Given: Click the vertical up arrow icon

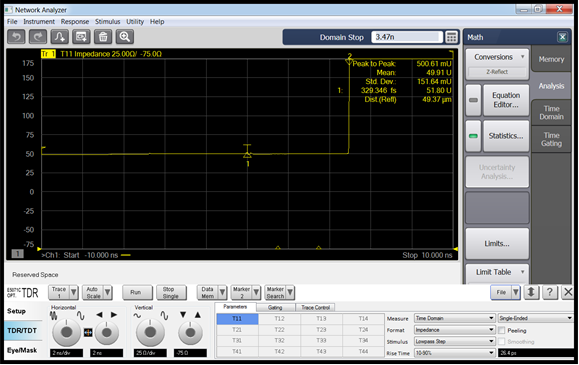Looking at the screenshot, I should point(198,315).
